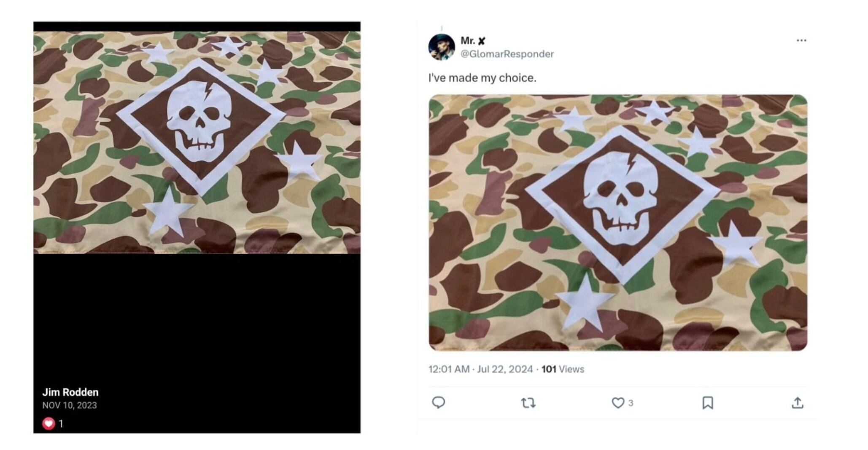Click the NOV 10, 2023 date
The height and width of the screenshot is (450, 868).
pos(70,405)
